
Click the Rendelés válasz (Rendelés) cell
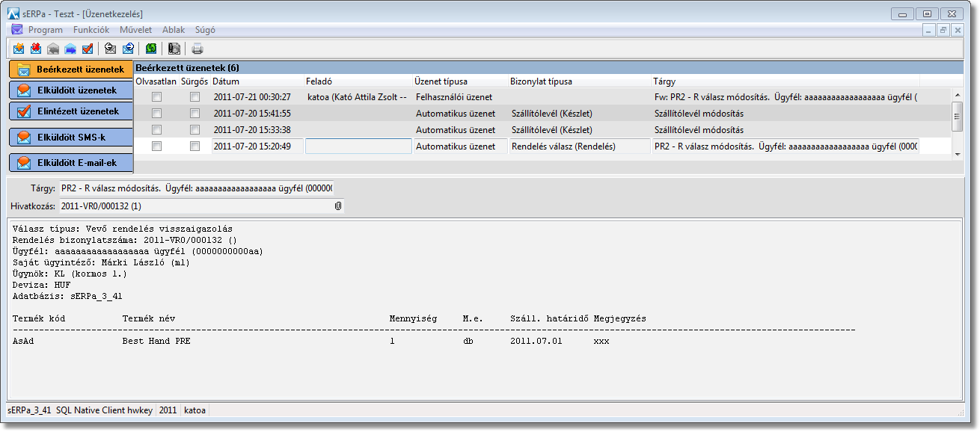click(580, 146)
